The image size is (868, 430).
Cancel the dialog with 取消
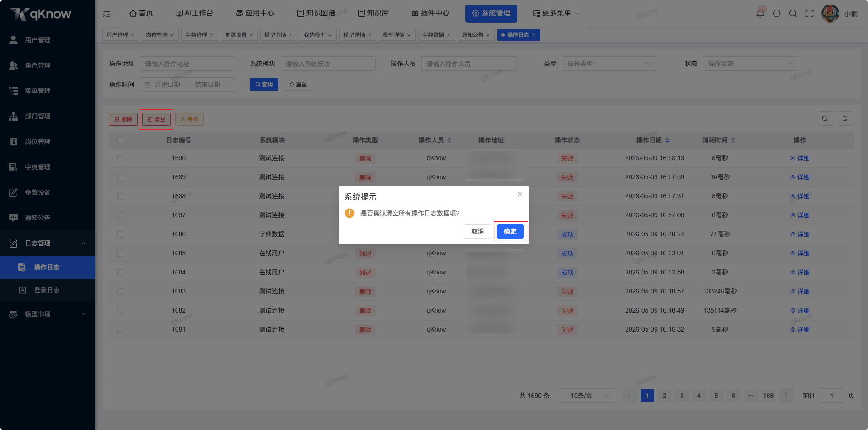[x=478, y=231]
